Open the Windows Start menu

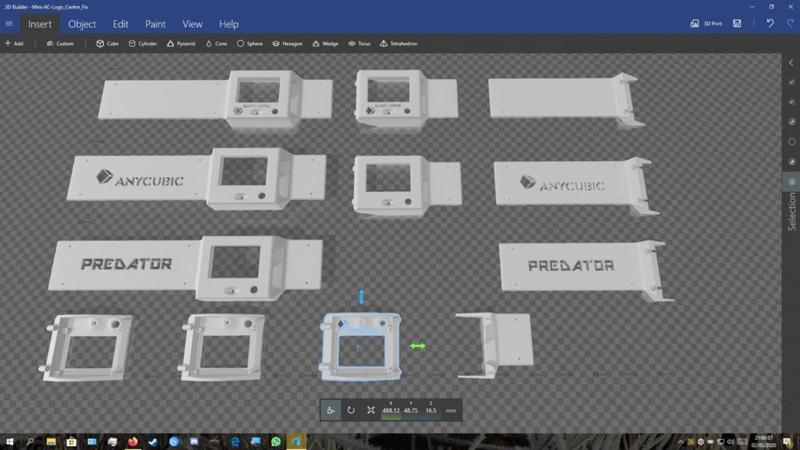click(x=9, y=442)
